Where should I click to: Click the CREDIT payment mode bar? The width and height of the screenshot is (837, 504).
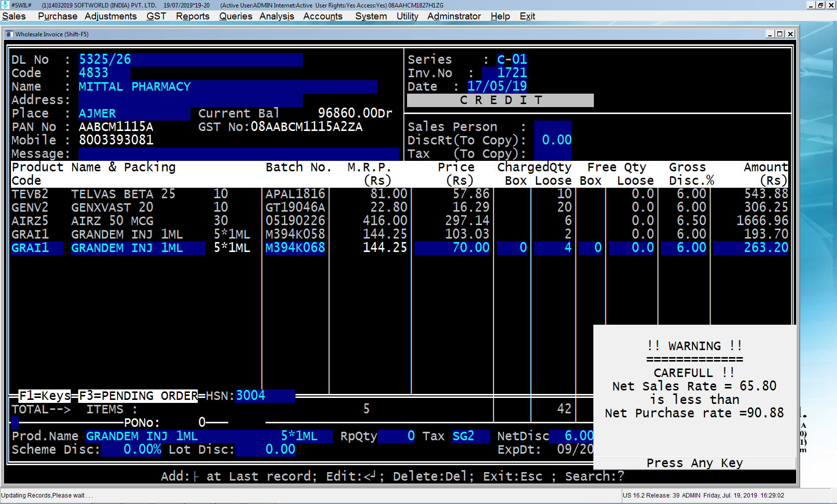(x=500, y=100)
